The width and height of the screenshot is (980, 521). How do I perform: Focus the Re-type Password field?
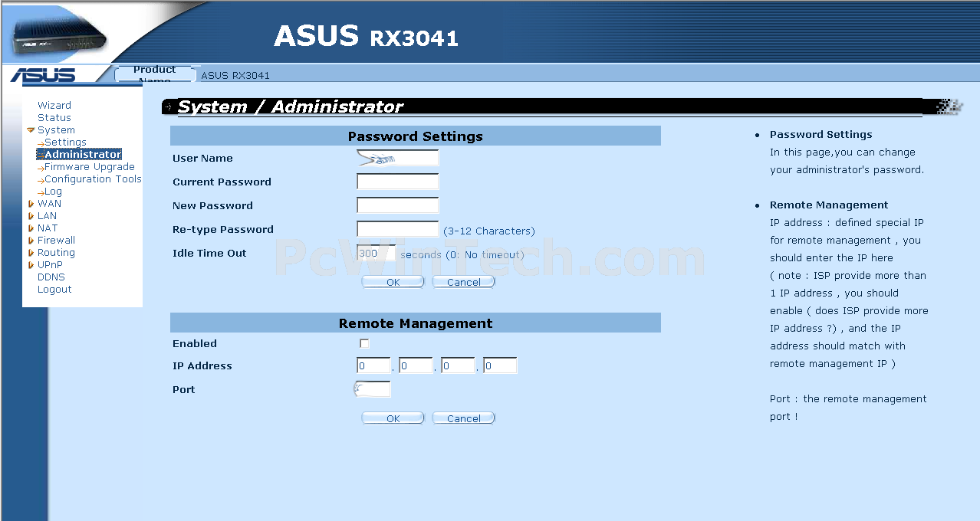pyautogui.click(x=398, y=229)
